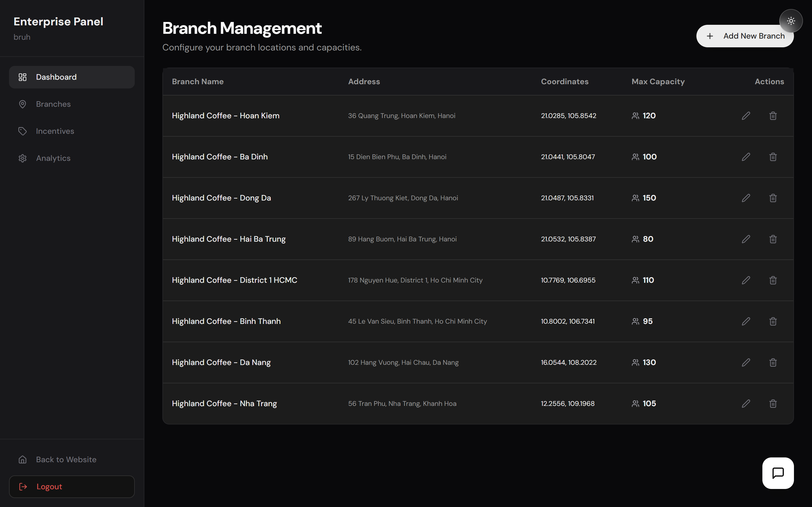This screenshot has width=812, height=507.
Task: Delete the Ba Dinh branch trash icon
Action: coord(773,157)
